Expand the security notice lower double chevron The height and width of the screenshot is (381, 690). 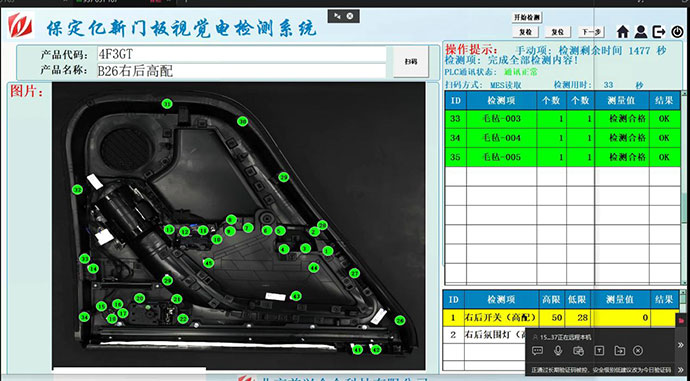pyautogui.click(x=681, y=370)
